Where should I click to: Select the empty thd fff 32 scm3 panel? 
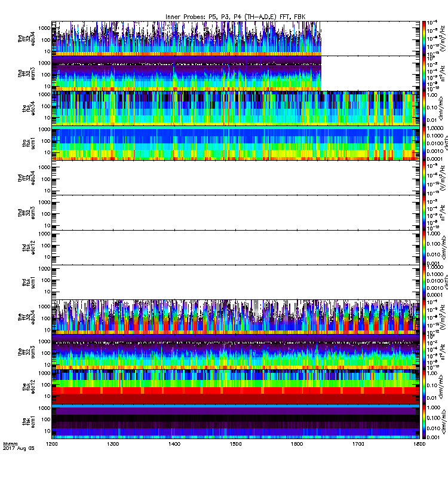point(235,213)
